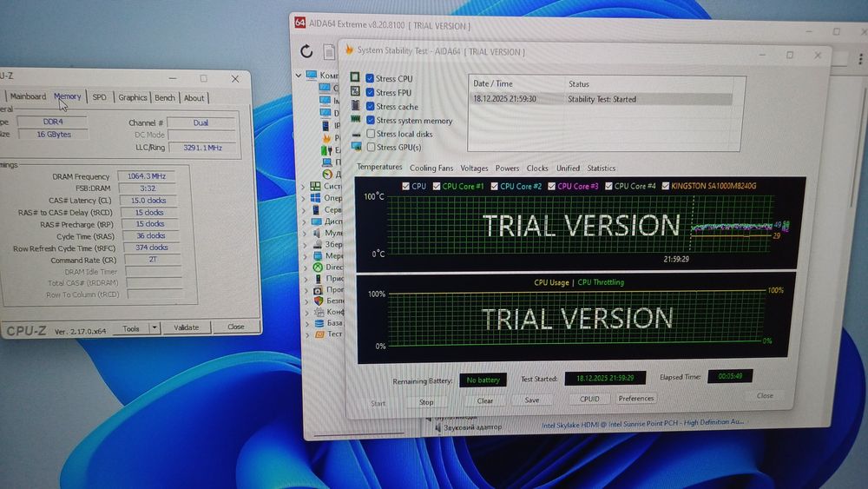868x489 pixels.
Task: Click the flame icon in the computer subtree
Action: tap(326, 138)
